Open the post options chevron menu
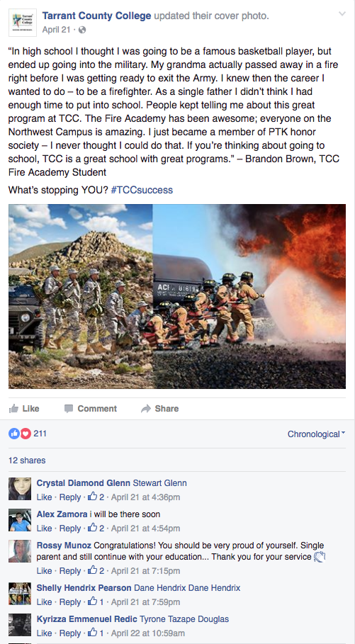Image resolution: width=355 pixels, height=644 pixels. [x=342, y=14]
